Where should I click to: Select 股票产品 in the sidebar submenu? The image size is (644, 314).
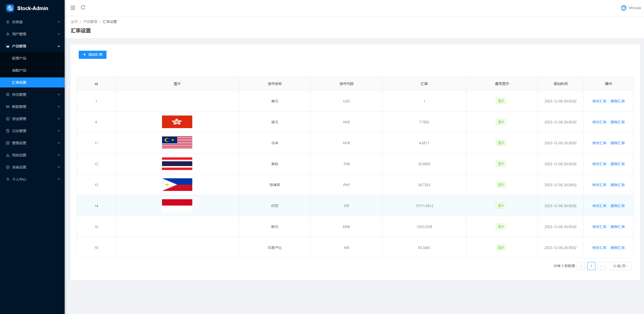[x=19, y=58]
